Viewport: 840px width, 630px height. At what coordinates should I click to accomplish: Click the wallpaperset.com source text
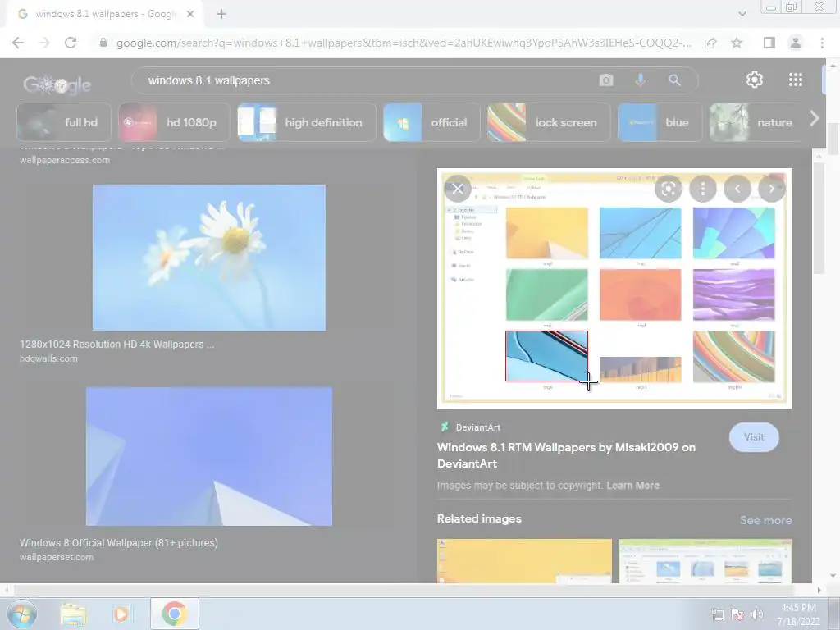(57, 557)
